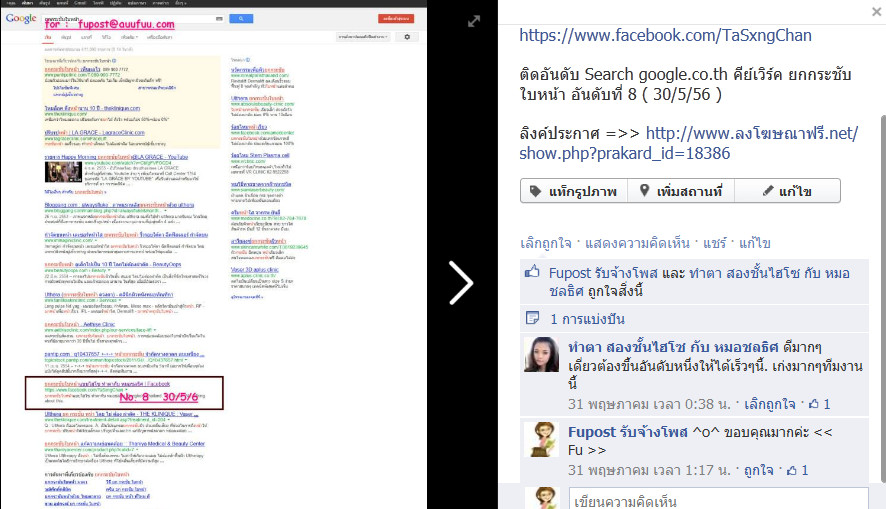
Task: Click เลิกถูกใจ under the post
Action: (x=546, y=243)
